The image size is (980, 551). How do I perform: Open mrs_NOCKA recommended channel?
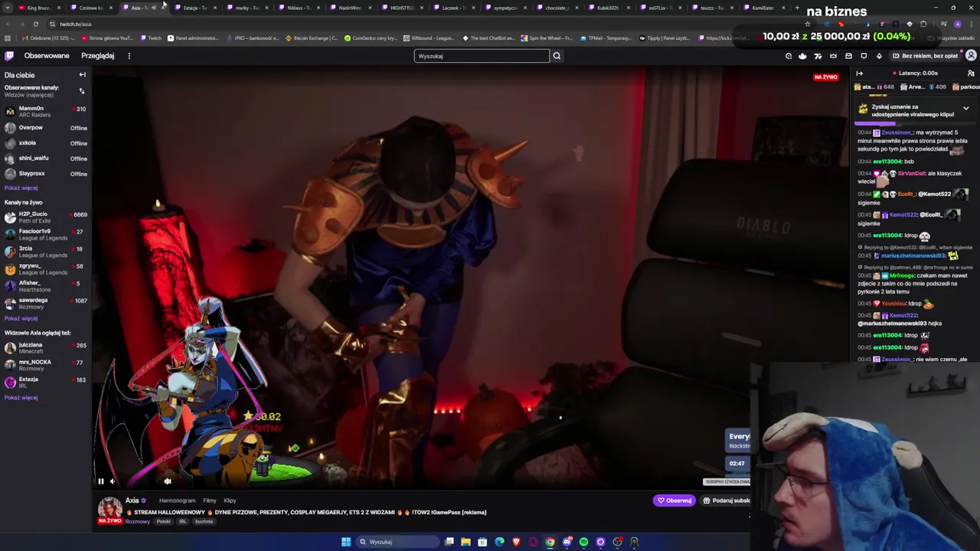[x=46, y=365]
